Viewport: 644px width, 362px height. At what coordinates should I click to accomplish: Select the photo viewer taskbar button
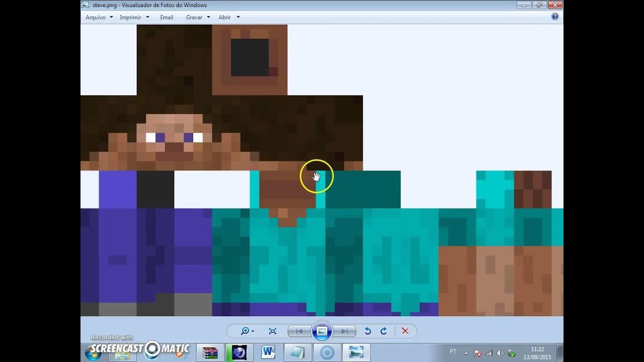[x=356, y=352]
